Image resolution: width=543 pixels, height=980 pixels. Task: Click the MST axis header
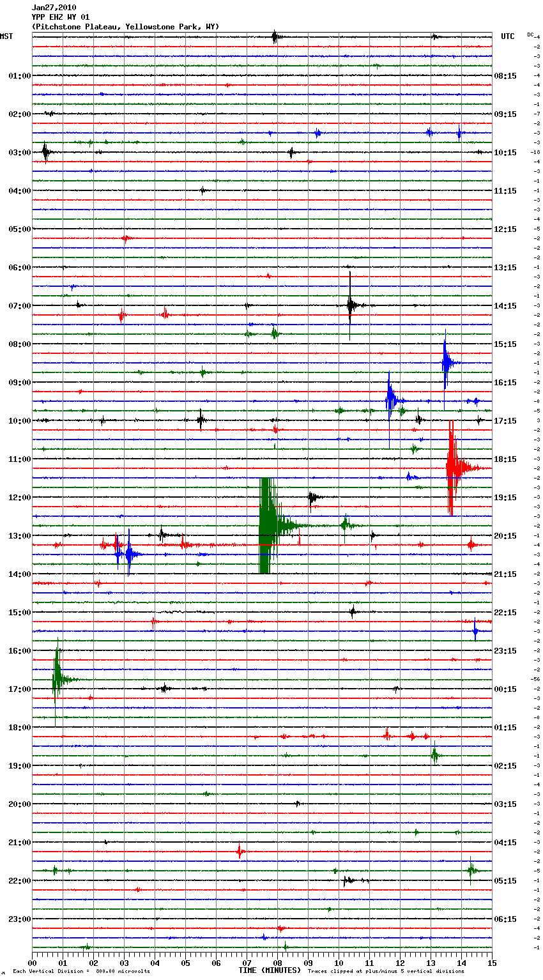(6, 36)
